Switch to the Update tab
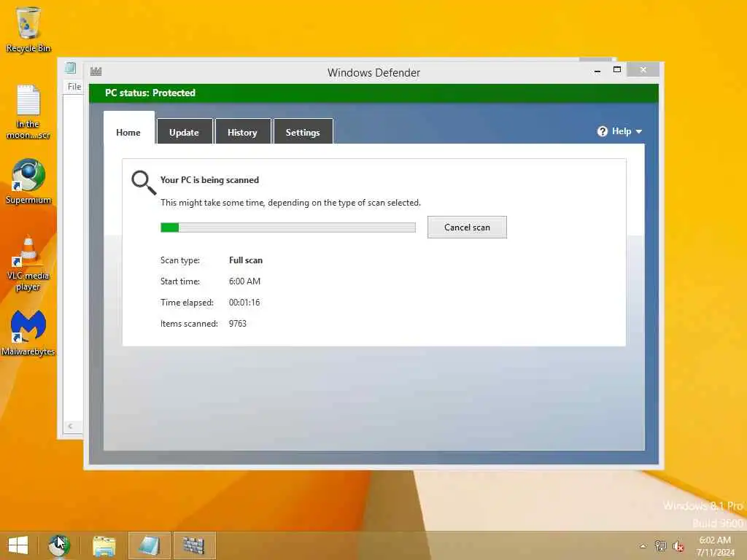The width and height of the screenshot is (747, 560). [x=184, y=132]
